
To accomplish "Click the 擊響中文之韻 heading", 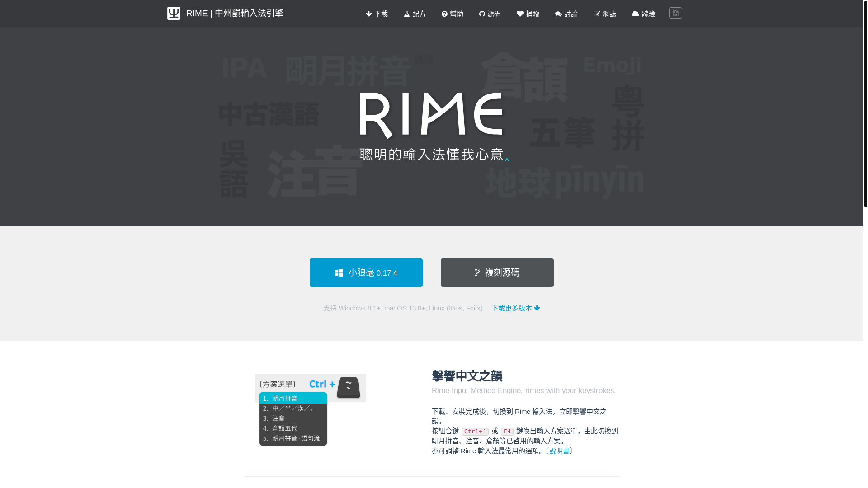I will point(467,376).
